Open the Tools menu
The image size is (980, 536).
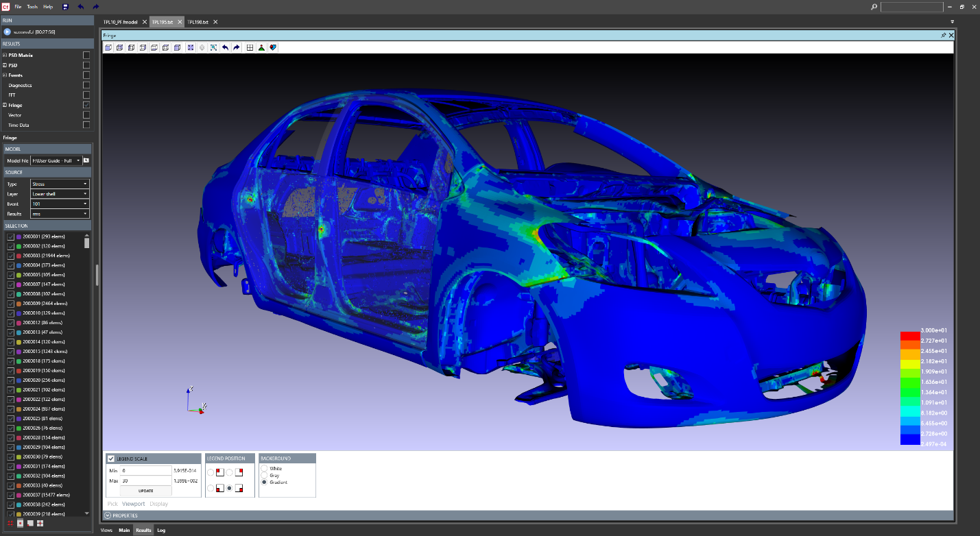pyautogui.click(x=32, y=7)
